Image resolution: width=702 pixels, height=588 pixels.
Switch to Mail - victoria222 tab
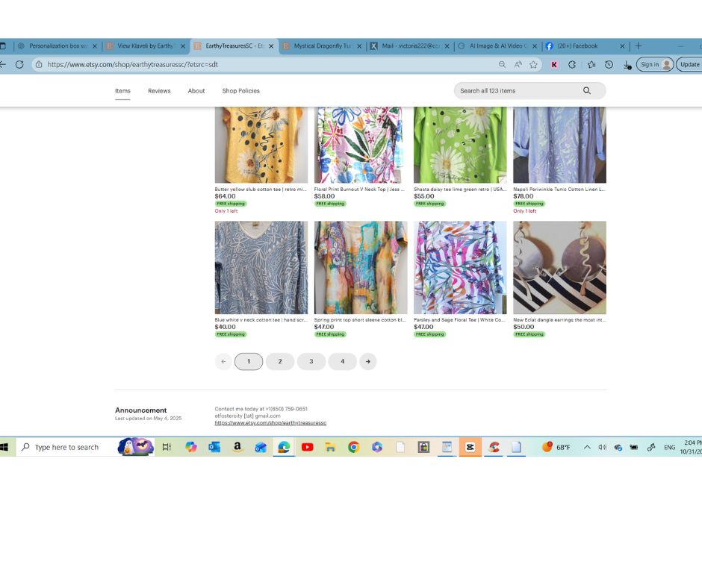pyautogui.click(x=410, y=46)
